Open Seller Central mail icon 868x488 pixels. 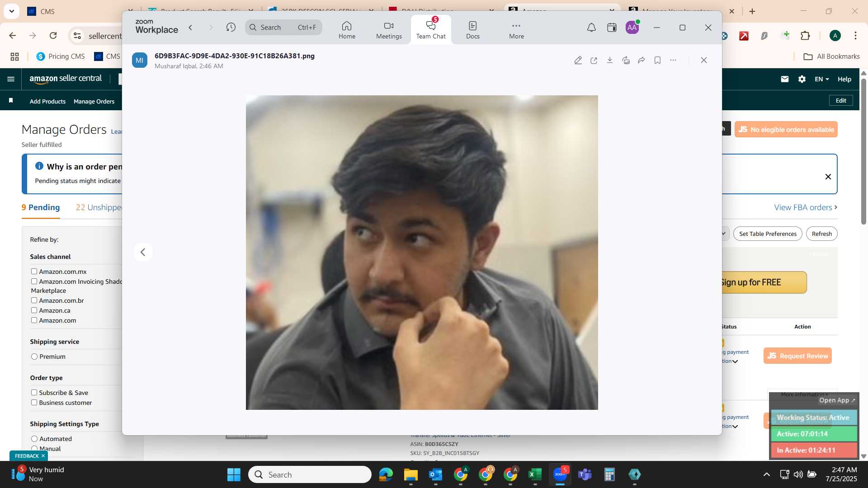point(785,79)
